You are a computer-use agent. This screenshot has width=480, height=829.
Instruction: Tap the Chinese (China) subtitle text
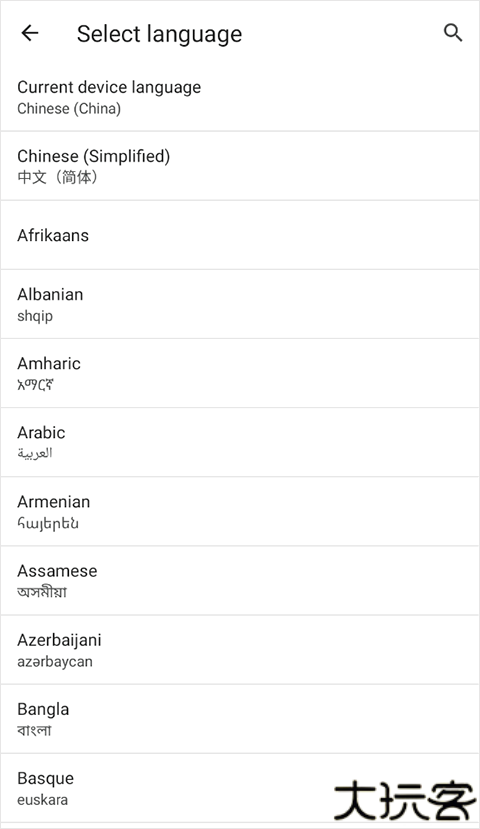coord(69,109)
